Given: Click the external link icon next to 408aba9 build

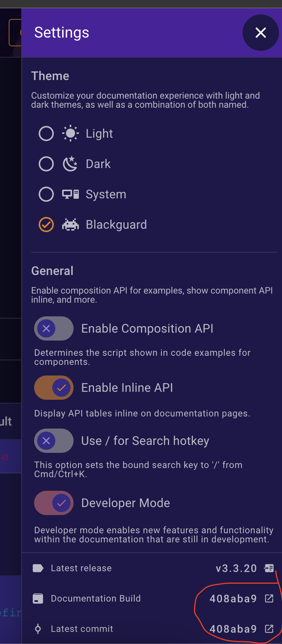Looking at the screenshot, I should click(269, 598).
